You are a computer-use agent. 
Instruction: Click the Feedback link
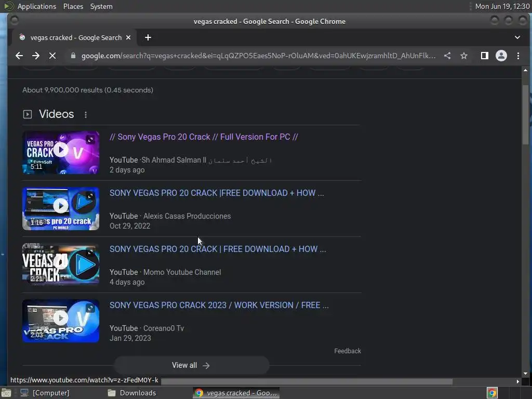348,351
